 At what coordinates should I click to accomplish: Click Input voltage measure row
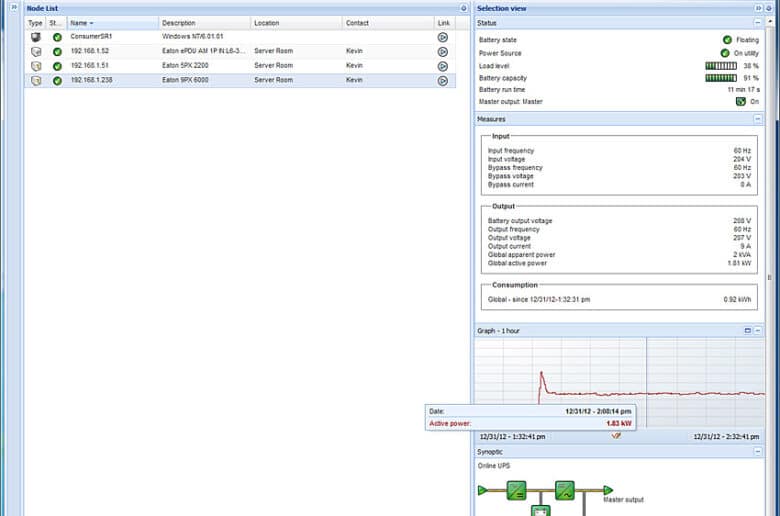point(619,159)
